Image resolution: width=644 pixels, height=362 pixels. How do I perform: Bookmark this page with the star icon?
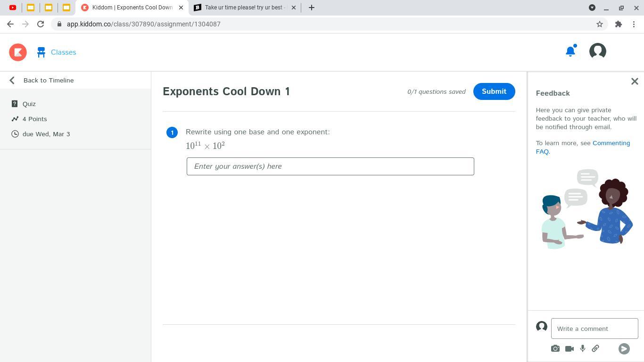(600, 24)
